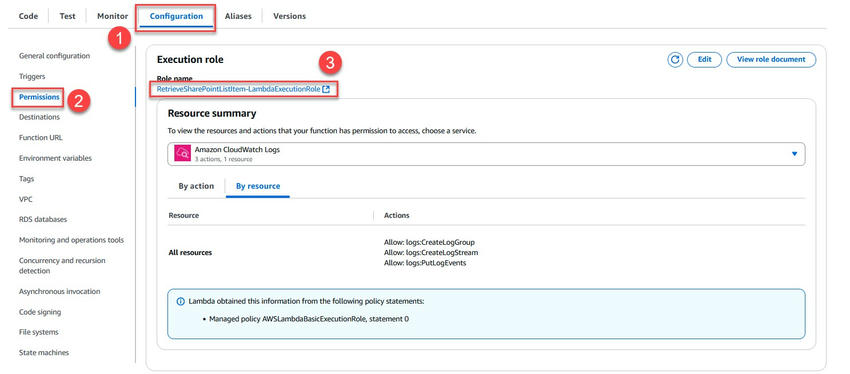Expand the service dropdown arrow
This screenshot has width=850, height=374.
pos(794,154)
